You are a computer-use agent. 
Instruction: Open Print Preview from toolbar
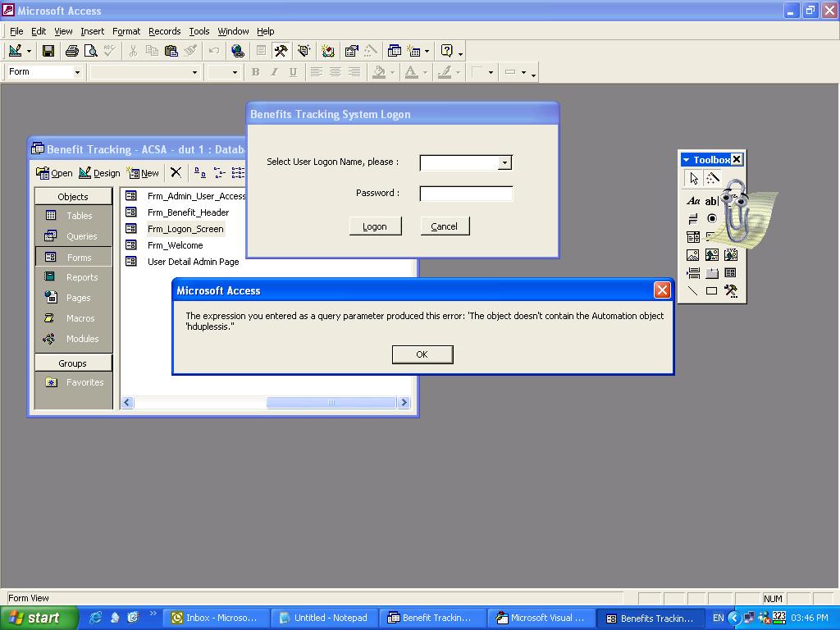pos(91,51)
